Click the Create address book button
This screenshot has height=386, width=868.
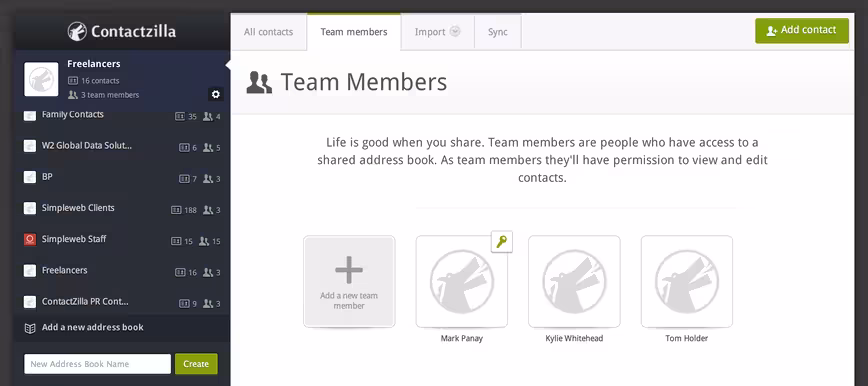[x=196, y=364]
